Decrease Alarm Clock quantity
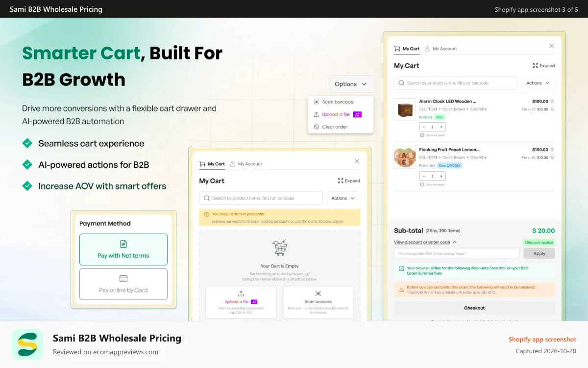The height and width of the screenshot is (368, 588). point(423,127)
